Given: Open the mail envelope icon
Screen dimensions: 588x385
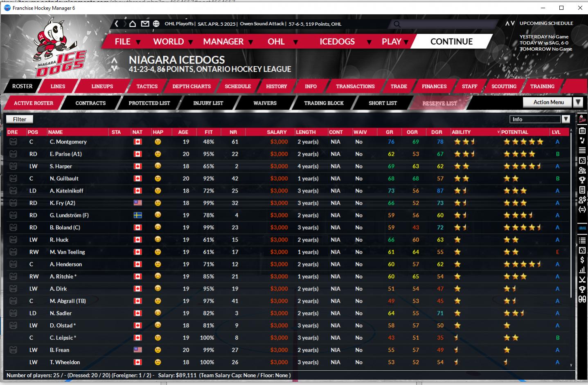Looking at the screenshot, I should (145, 24).
